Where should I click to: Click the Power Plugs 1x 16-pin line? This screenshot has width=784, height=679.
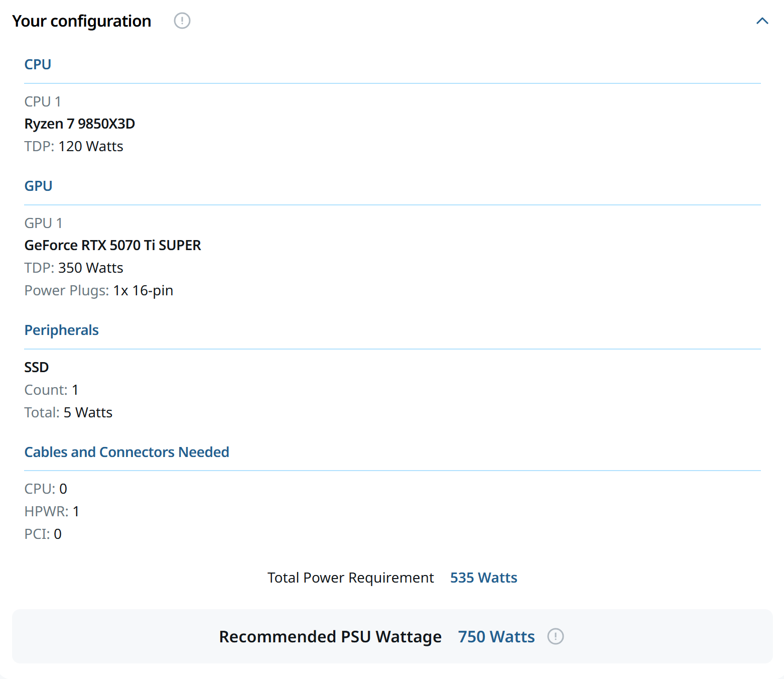pos(99,290)
